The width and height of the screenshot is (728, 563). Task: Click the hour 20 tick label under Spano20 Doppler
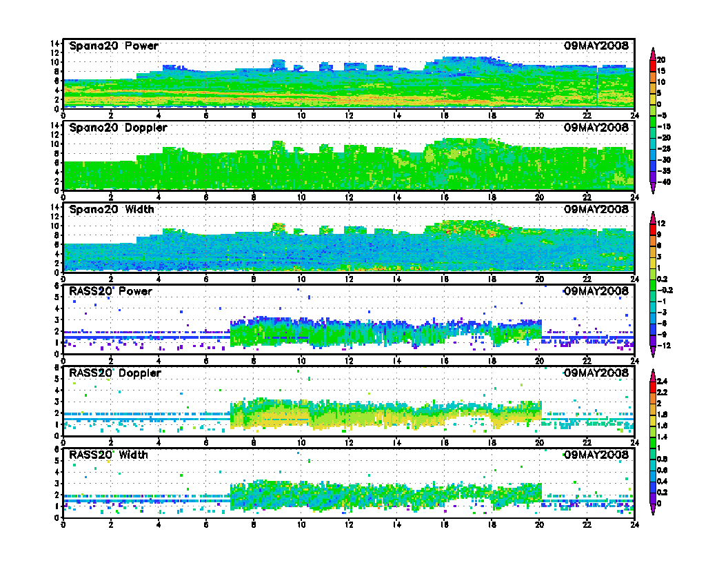pos(539,197)
